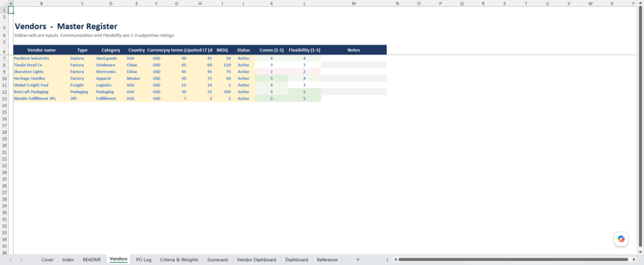Switch to the Cover sheet tab
Image resolution: width=644 pixels, height=265 pixels.
pyautogui.click(x=47, y=260)
